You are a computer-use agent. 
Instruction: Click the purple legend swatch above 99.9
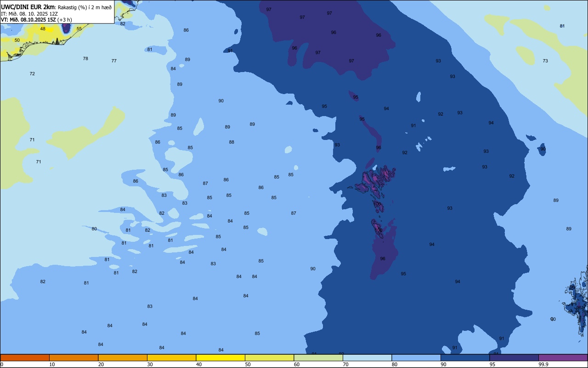563,357
